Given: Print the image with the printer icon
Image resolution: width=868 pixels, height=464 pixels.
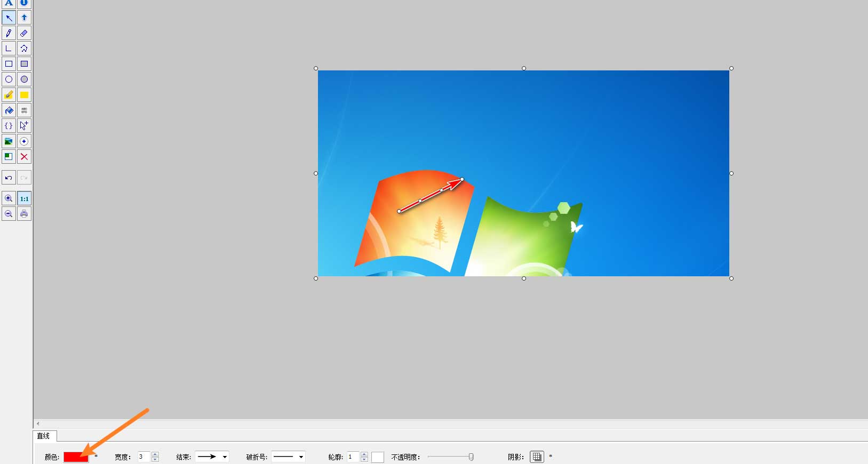Looking at the screenshot, I should coord(24,214).
